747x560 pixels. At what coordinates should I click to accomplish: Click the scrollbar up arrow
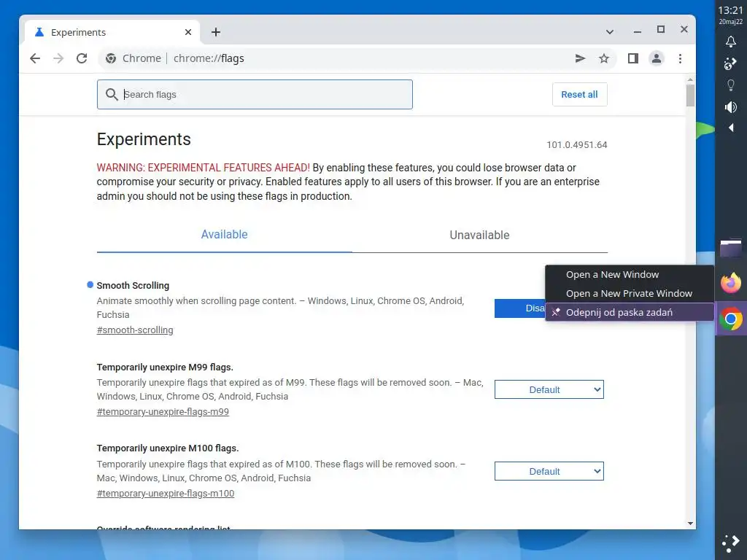(690, 79)
